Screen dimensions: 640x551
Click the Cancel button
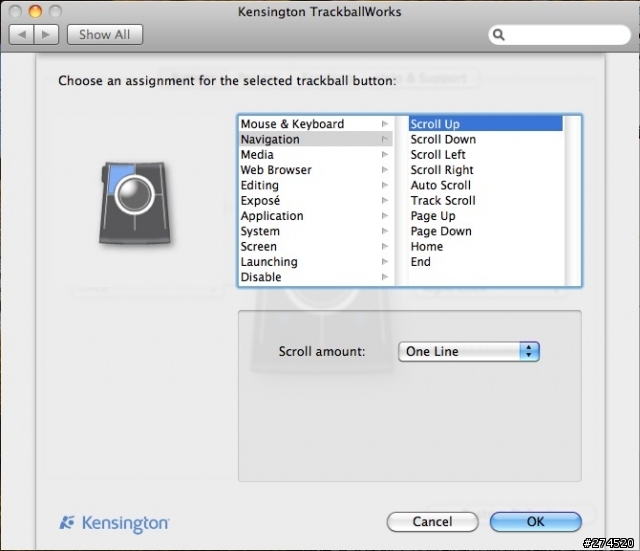(x=432, y=522)
